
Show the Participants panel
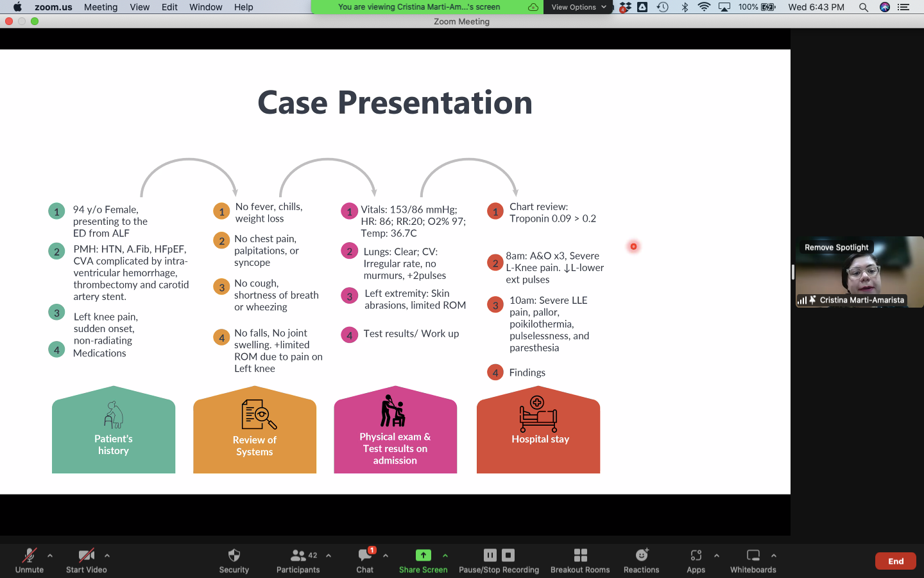pyautogui.click(x=298, y=560)
